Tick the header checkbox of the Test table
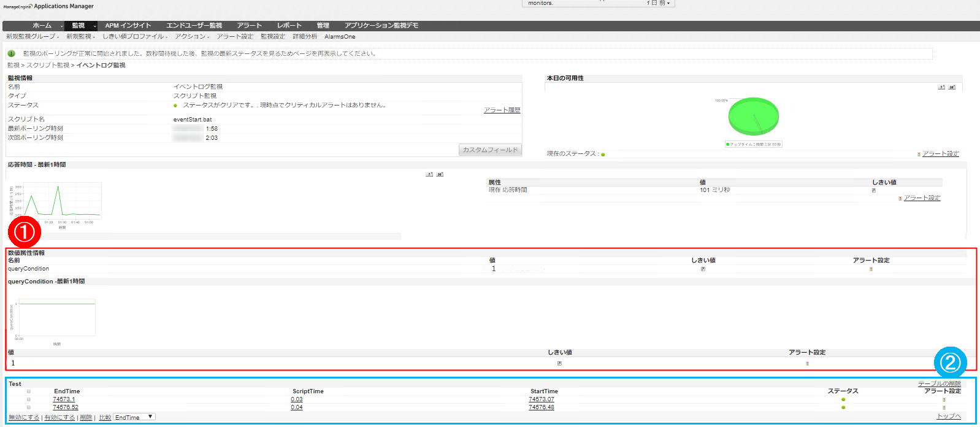Screen dimensions: 980x427 pos(29,391)
